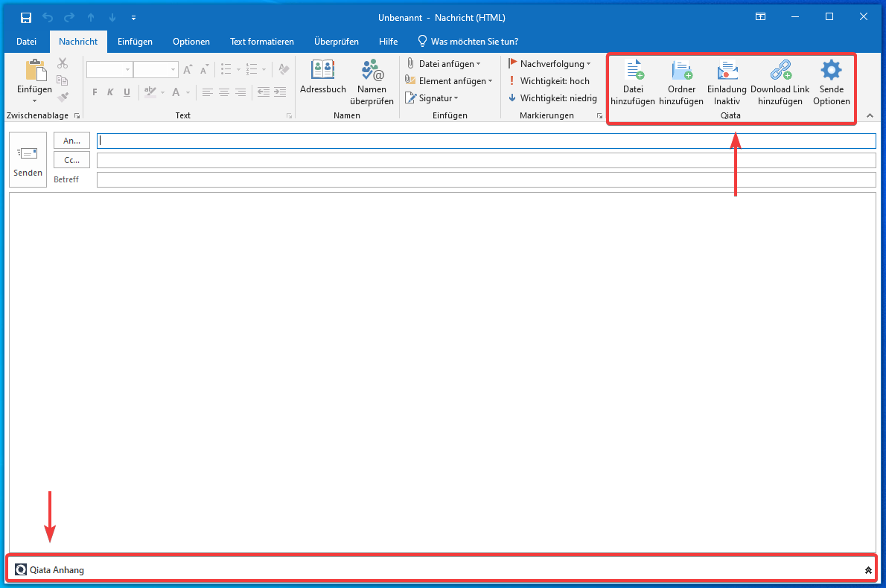Toggle Wichtigkeit: hoch for the message
The width and height of the screenshot is (886, 588).
[x=551, y=80]
